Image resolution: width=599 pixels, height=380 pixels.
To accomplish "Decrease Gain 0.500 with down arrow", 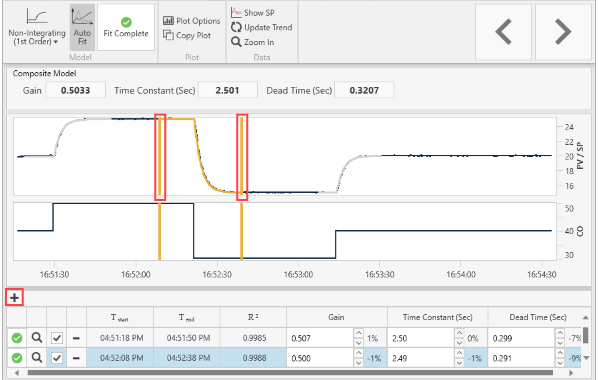I will [x=358, y=363].
